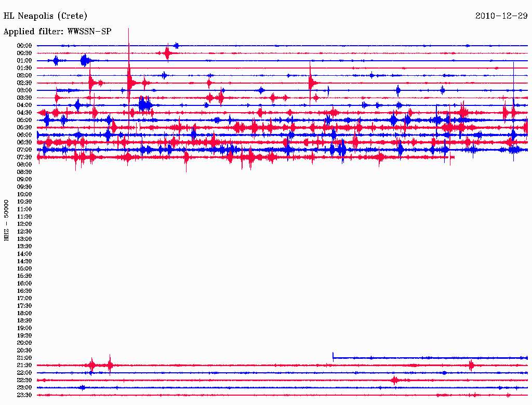The image size is (532, 405).
Task: Click the 00:00 time label
Action: 24,46
